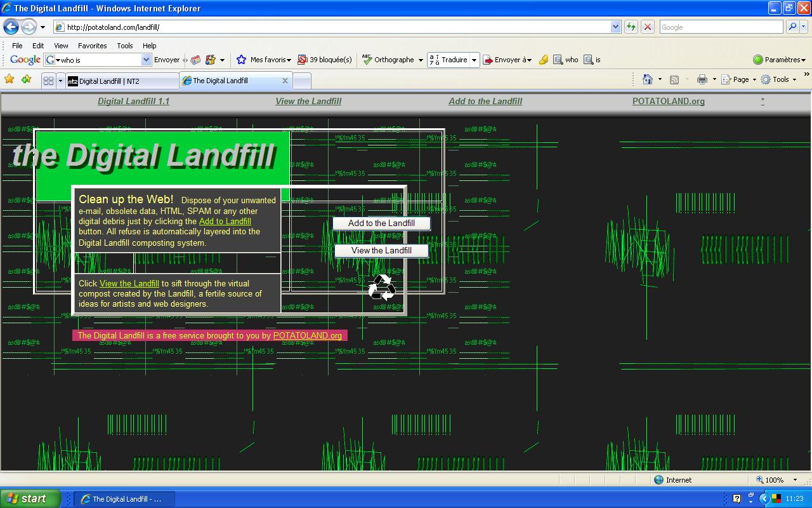Click 'Digital Landfill 1.1' nav link
Screen dimensions: 812x508
click(x=133, y=101)
